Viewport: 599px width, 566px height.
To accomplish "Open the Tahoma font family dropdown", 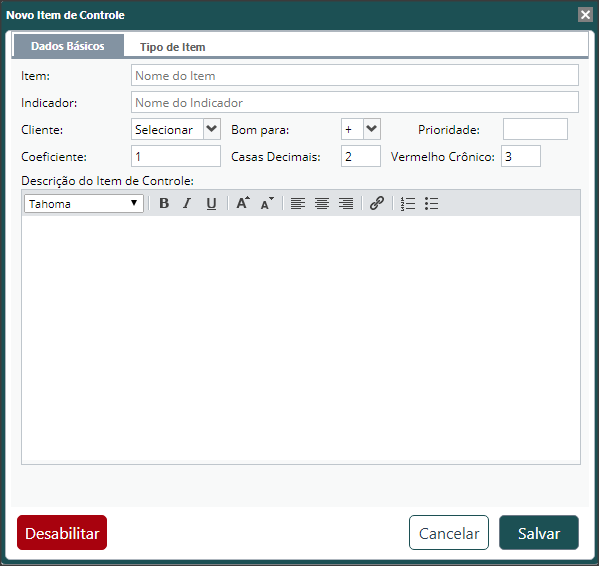I will [84, 204].
